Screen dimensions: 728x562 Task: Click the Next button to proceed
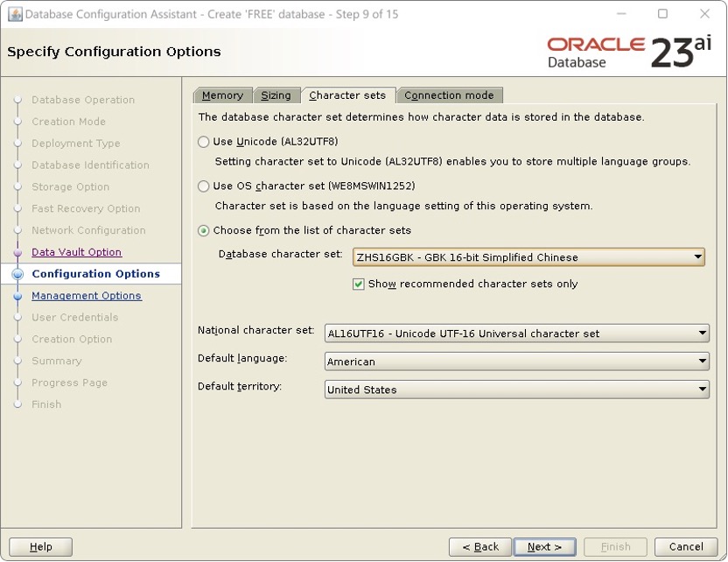[544, 545]
